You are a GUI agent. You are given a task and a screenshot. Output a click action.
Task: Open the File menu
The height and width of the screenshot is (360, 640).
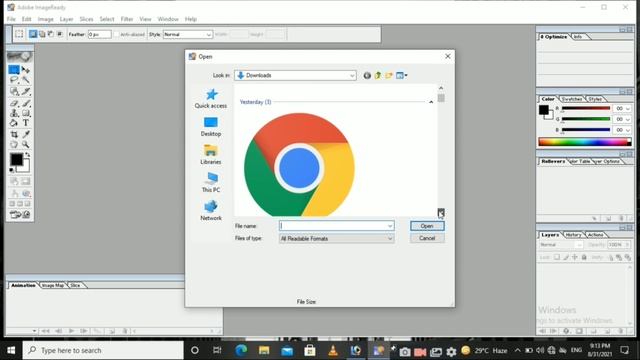click(x=11, y=19)
